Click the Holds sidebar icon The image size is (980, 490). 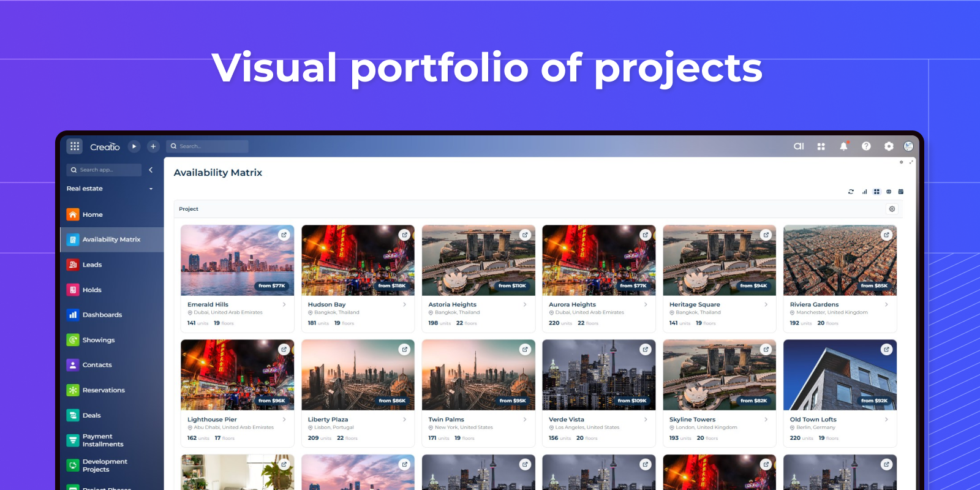click(73, 290)
